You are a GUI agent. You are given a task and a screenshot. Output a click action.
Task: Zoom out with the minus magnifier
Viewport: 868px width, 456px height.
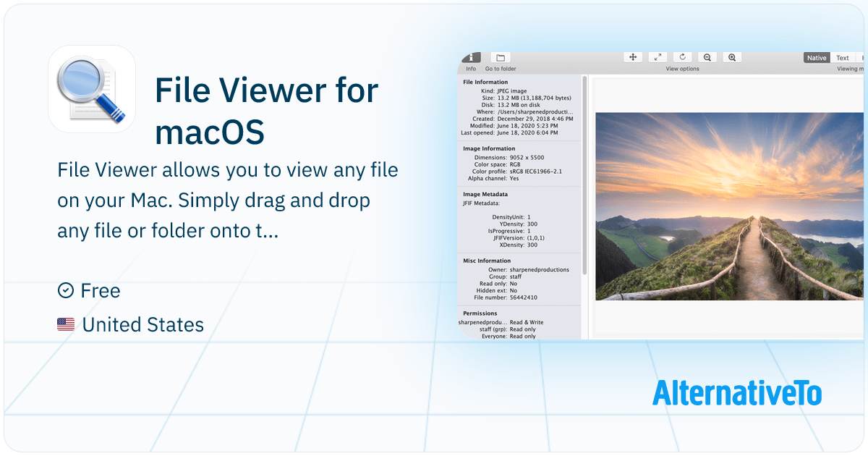pyautogui.click(x=707, y=57)
